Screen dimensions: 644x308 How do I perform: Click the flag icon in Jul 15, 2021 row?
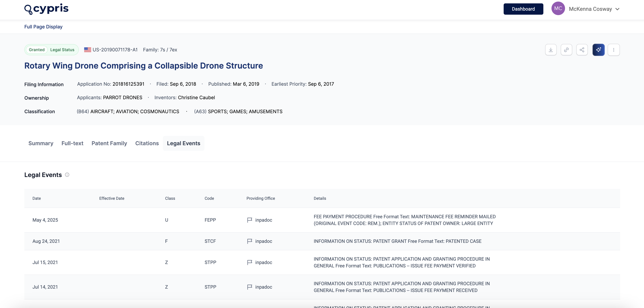coord(250,262)
